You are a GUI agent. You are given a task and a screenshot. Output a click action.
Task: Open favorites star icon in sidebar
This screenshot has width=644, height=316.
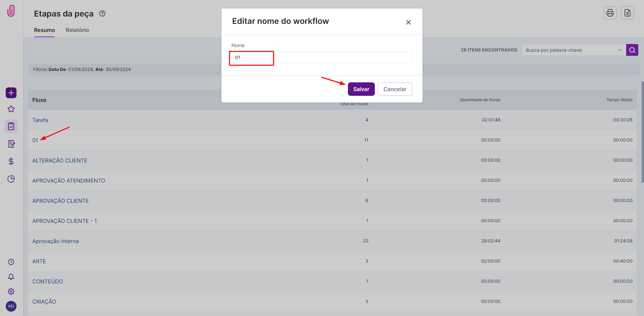coord(11,109)
